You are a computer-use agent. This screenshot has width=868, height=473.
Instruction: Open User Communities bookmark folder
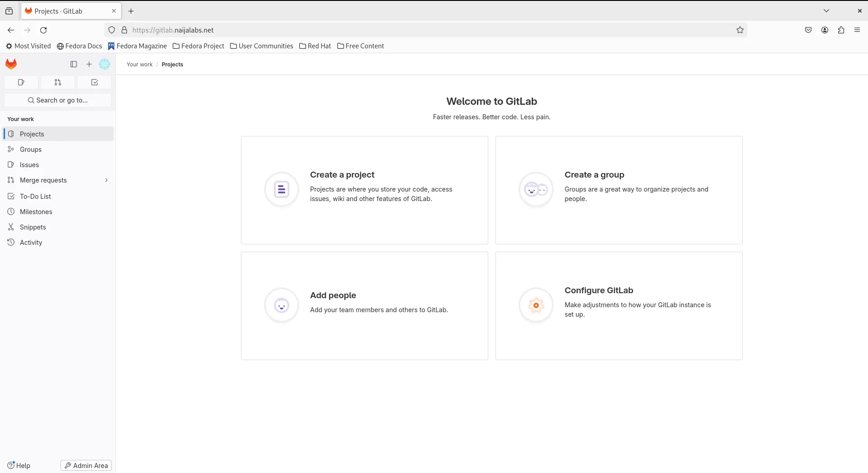pos(262,46)
